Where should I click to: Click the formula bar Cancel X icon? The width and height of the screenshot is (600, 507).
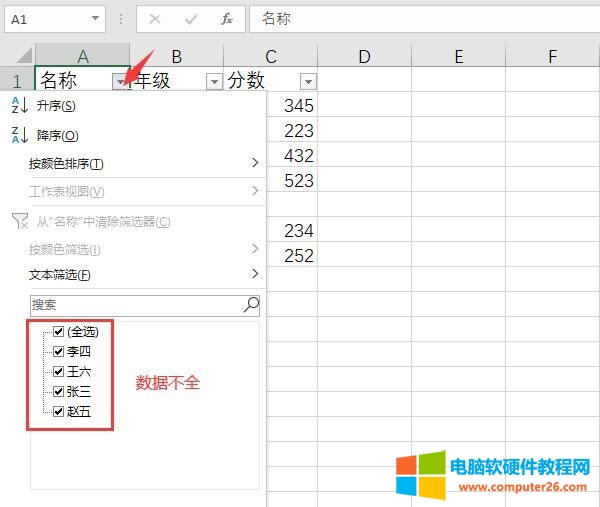click(x=154, y=19)
